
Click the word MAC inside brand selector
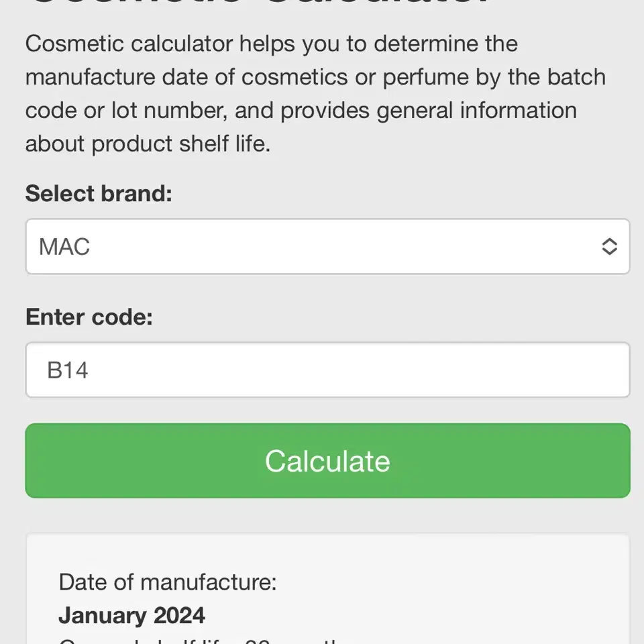64,246
